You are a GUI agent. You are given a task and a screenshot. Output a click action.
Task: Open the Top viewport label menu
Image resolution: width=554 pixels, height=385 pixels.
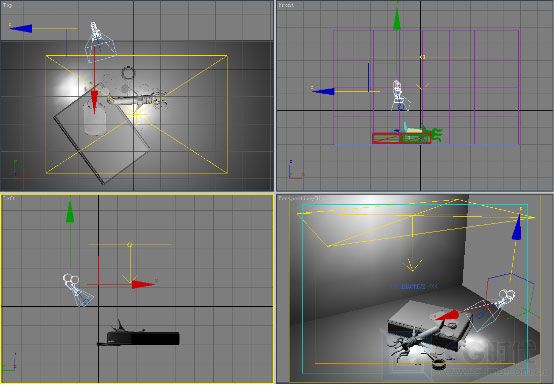pyautogui.click(x=7, y=5)
